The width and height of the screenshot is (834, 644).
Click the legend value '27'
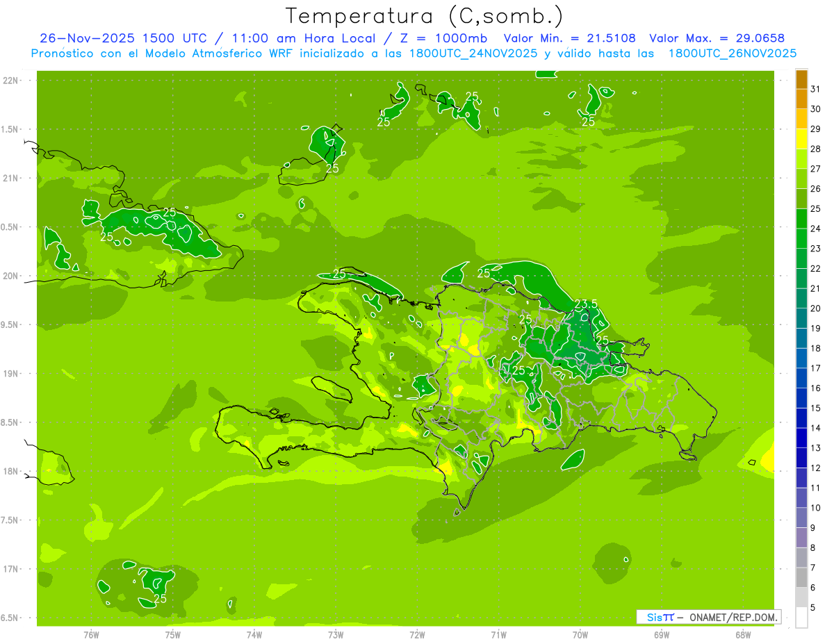click(x=816, y=169)
